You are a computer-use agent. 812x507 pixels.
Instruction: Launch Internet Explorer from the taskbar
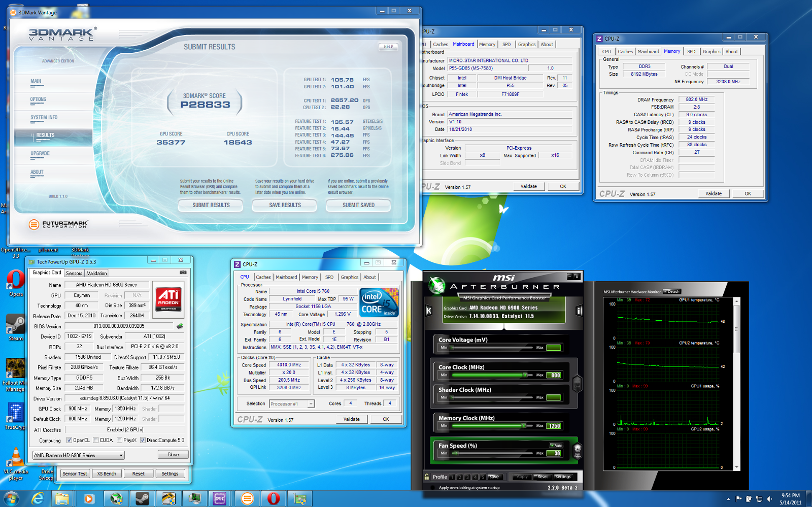point(37,498)
